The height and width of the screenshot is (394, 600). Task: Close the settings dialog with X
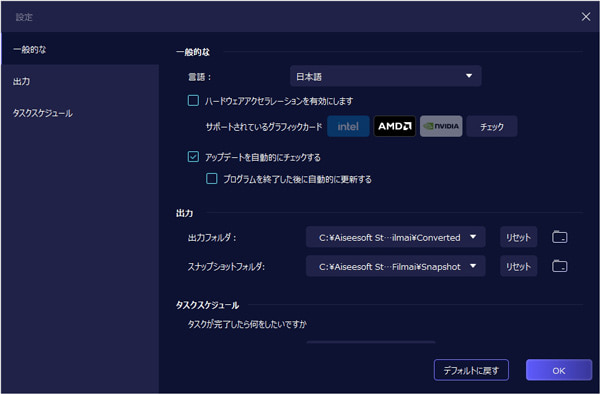click(x=585, y=16)
